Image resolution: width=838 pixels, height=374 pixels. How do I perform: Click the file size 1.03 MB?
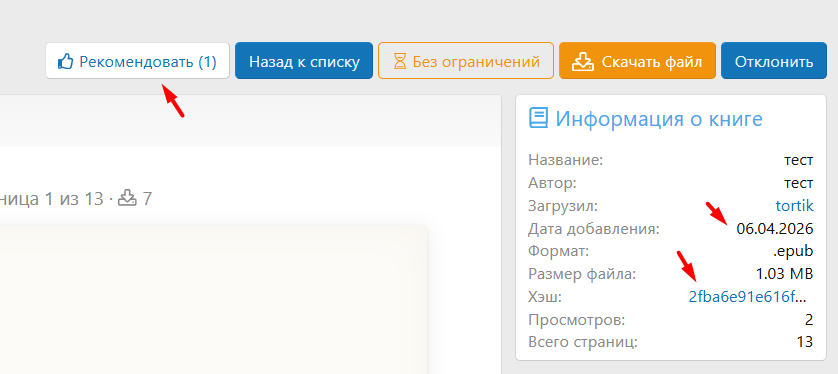click(785, 274)
